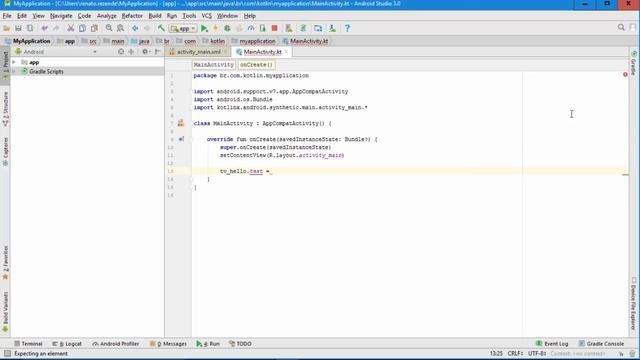Toggle the Device File Explorer side window

[x=633, y=304]
